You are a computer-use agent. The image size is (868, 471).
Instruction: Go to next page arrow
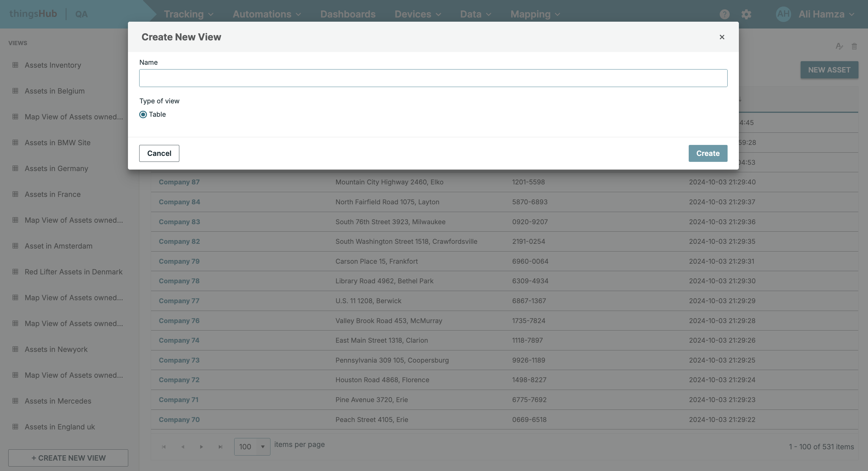[x=202, y=447]
